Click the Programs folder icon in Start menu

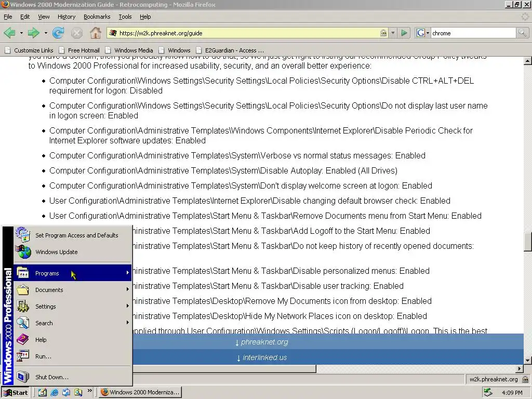tap(23, 273)
